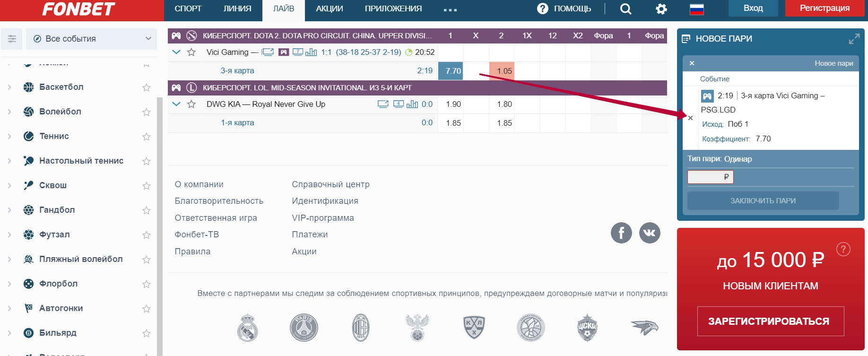Open broadcast popout icon for Vici Gaming
Screen dimensions: 868x356
(268, 52)
